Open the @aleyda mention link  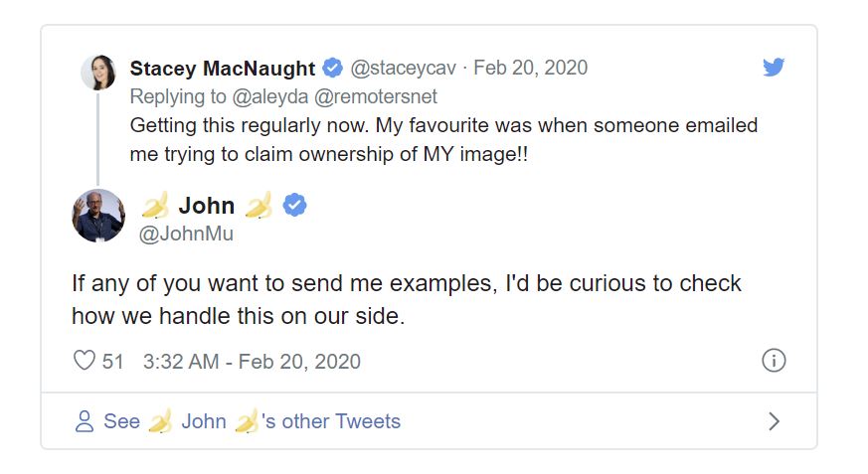tap(270, 96)
